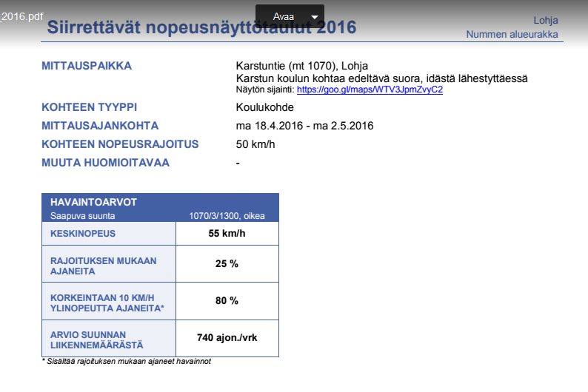The height and width of the screenshot is (392, 588).
Task: Click the MITTAUSAJANKOHTA label
Action: click(x=100, y=126)
